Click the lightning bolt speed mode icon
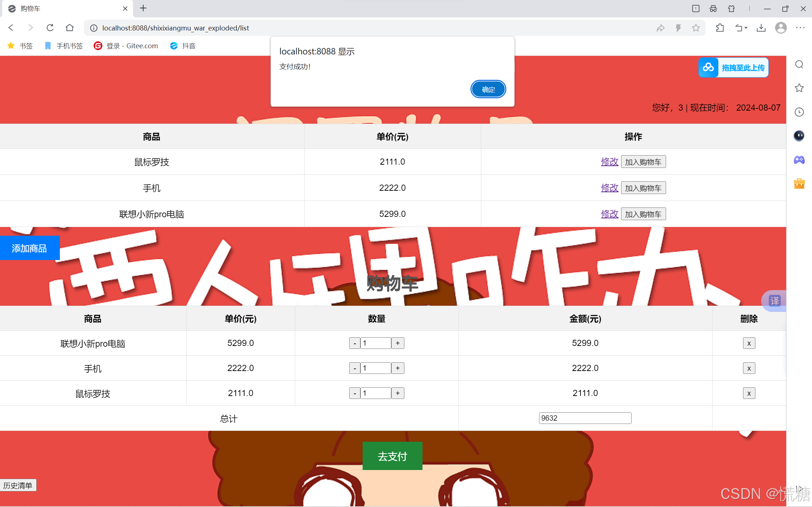Image resolution: width=812 pixels, height=507 pixels. click(678, 28)
